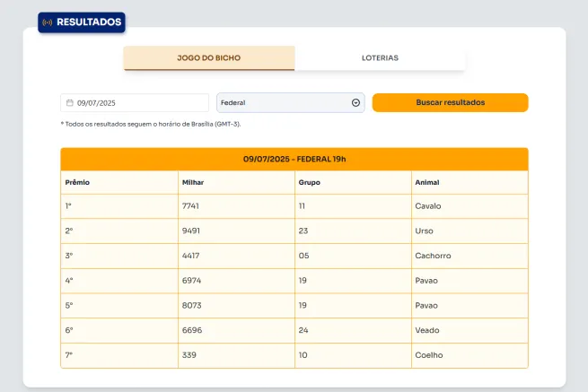Select grupo value 05
Viewport: 588px width, 392px height.
[353, 256]
